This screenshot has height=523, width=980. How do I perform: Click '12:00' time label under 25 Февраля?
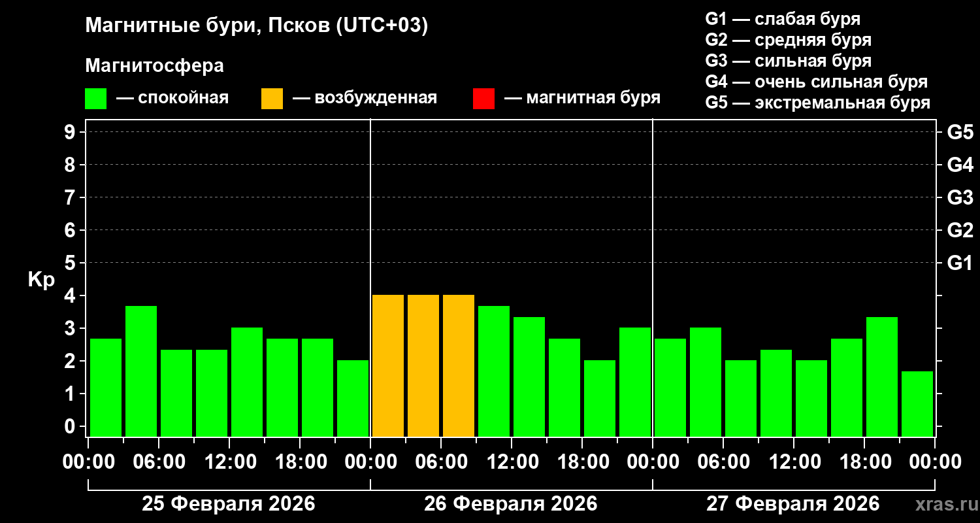(229, 462)
